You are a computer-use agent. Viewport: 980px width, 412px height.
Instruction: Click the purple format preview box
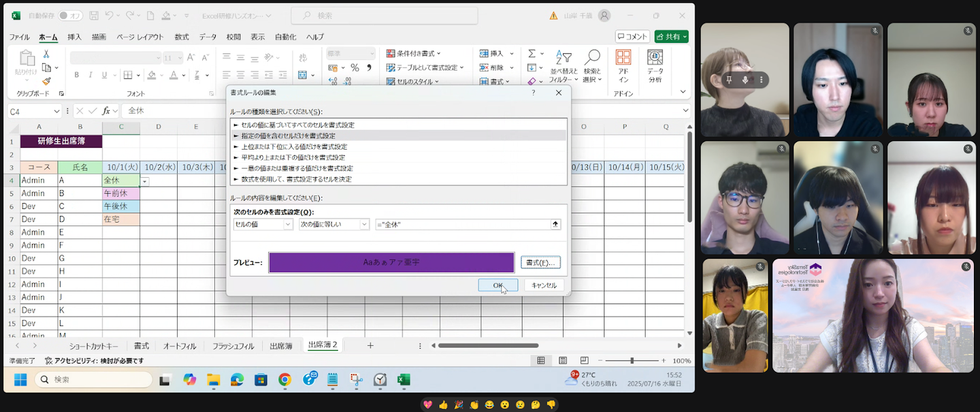pyautogui.click(x=391, y=263)
